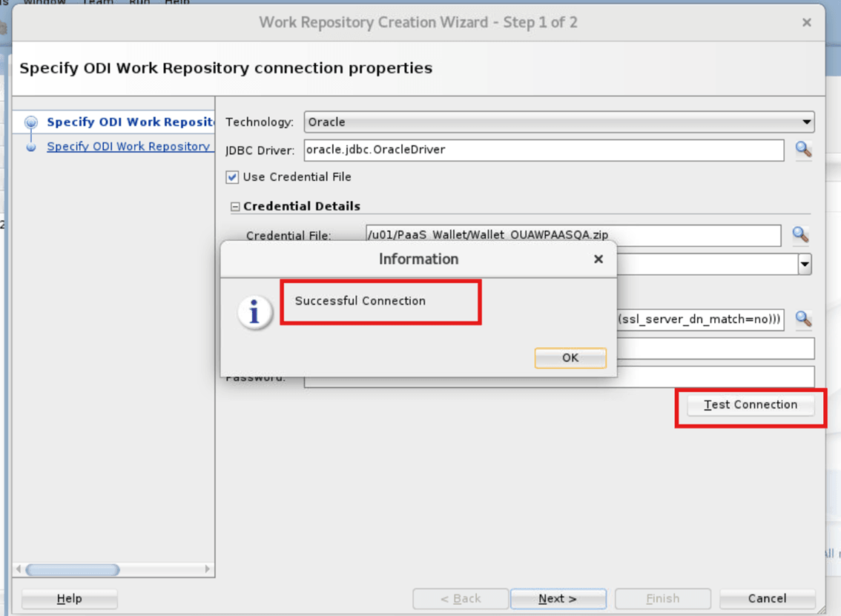Click the Help button
This screenshot has width=841, height=616.
coord(68,599)
